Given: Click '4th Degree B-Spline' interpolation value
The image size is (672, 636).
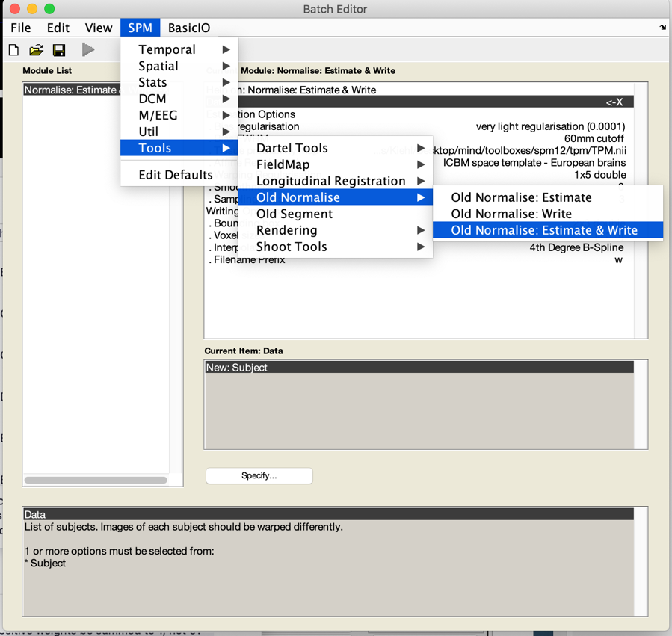Looking at the screenshot, I should [x=576, y=247].
